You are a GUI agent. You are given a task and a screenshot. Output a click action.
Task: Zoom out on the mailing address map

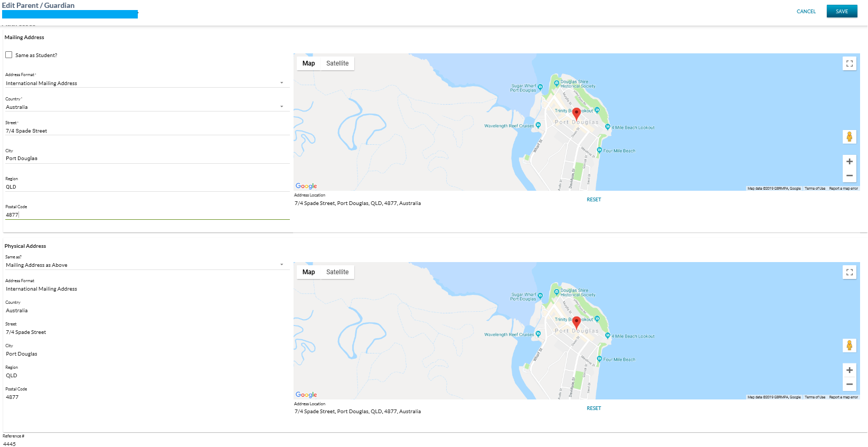(x=849, y=175)
